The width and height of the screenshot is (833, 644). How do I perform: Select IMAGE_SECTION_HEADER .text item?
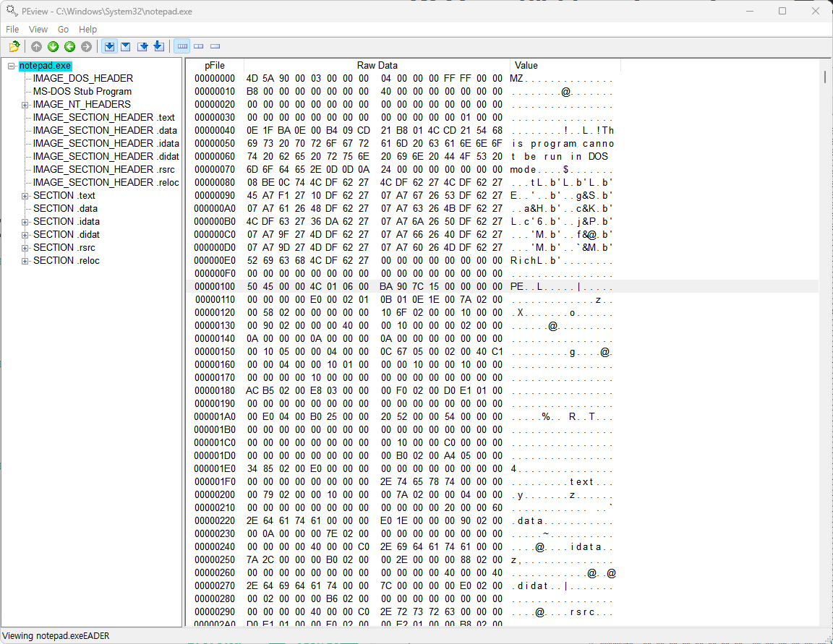(x=103, y=117)
